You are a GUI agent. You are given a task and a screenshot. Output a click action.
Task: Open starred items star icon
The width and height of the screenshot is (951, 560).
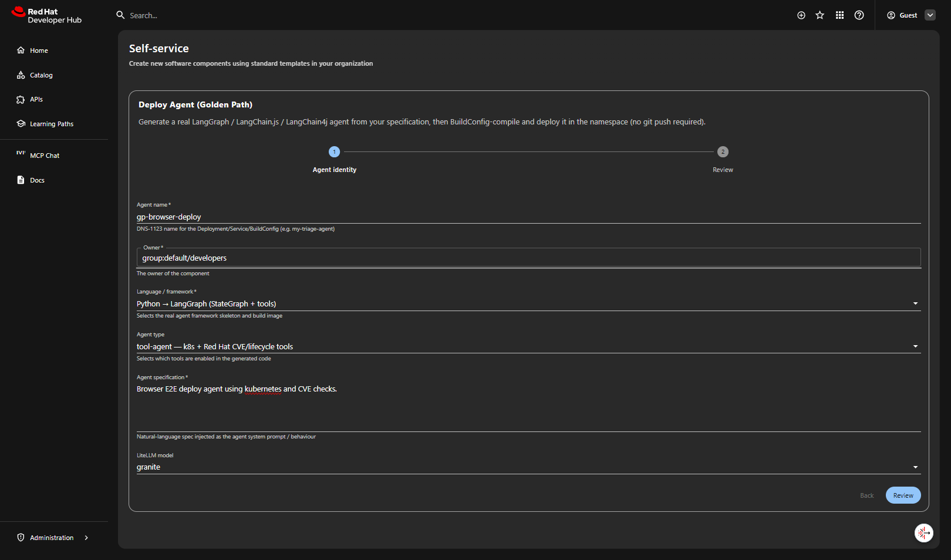820,15
